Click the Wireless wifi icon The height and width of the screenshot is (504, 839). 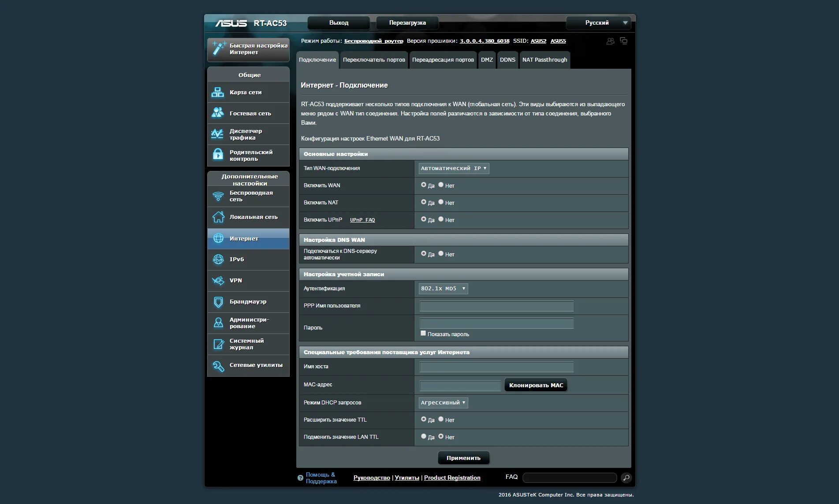tap(218, 196)
